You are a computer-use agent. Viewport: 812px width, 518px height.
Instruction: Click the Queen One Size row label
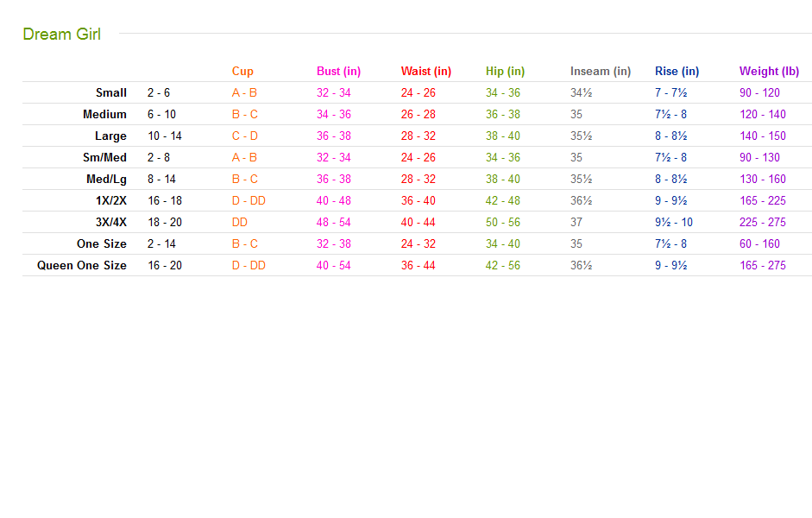pyautogui.click(x=82, y=266)
